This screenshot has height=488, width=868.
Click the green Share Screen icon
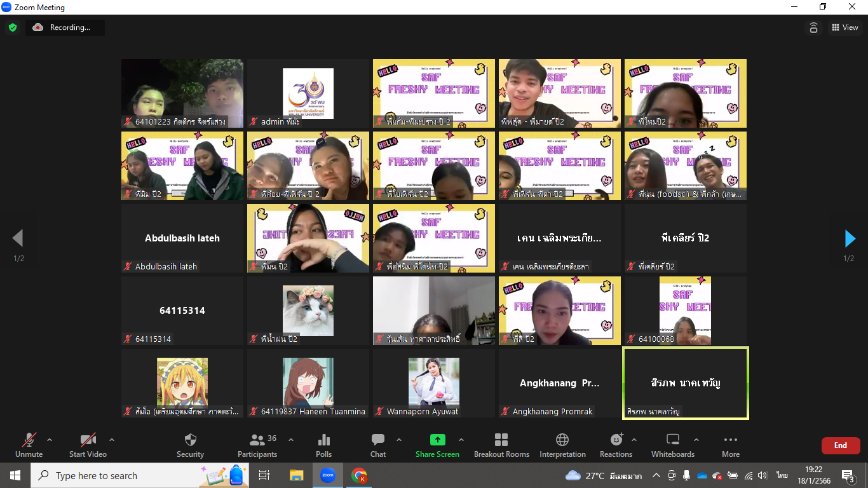[x=437, y=440]
